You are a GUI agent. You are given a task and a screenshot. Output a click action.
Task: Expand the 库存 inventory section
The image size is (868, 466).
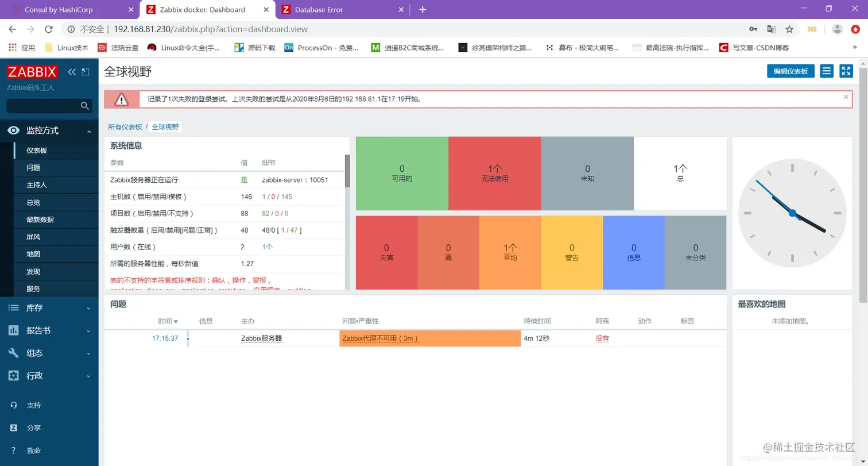point(49,308)
